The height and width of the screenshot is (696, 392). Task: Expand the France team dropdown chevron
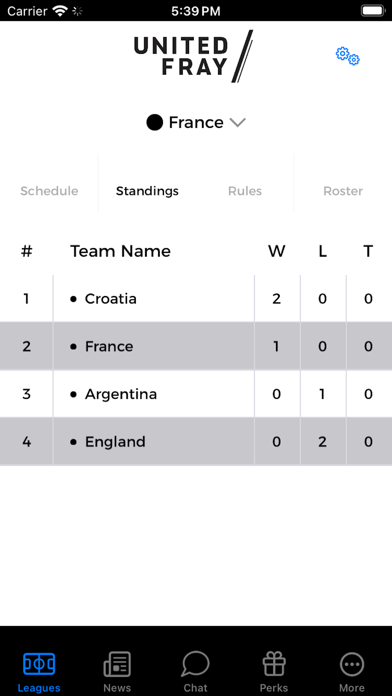[x=238, y=123]
